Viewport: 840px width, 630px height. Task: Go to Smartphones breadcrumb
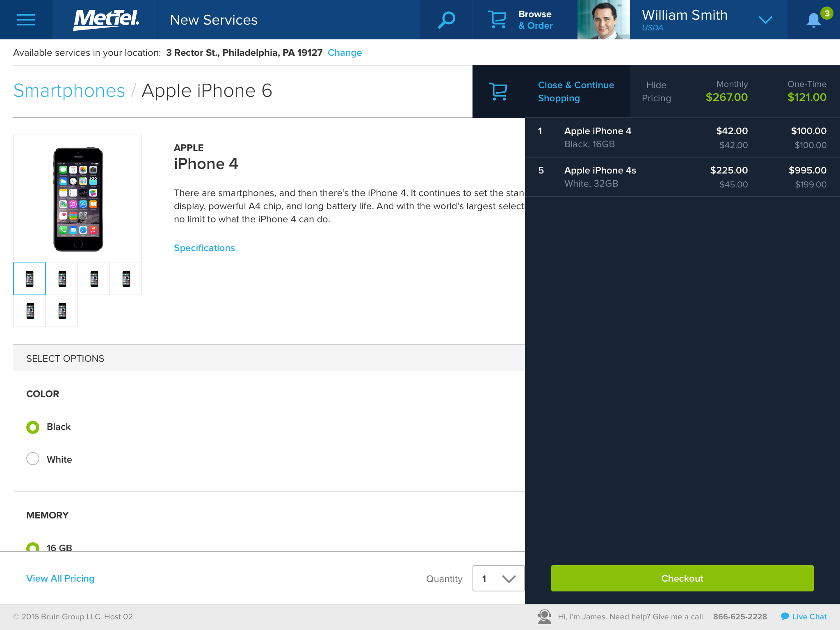pyautogui.click(x=69, y=91)
